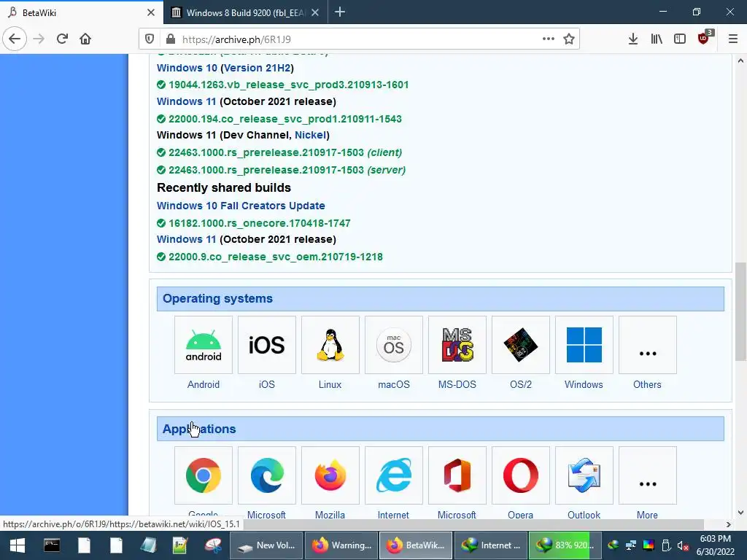Close the Windows 8 Build 9200 tab
The height and width of the screenshot is (560, 747).
(315, 12)
